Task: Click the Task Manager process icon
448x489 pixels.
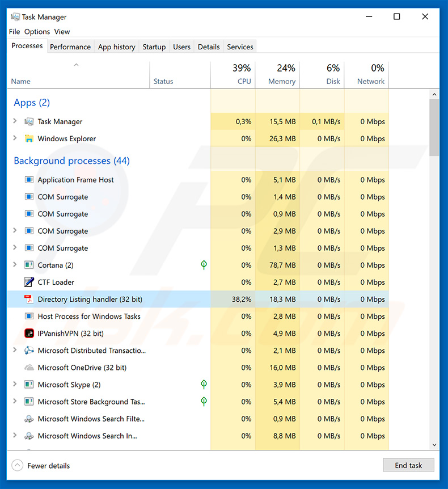Action: [29, 121]
